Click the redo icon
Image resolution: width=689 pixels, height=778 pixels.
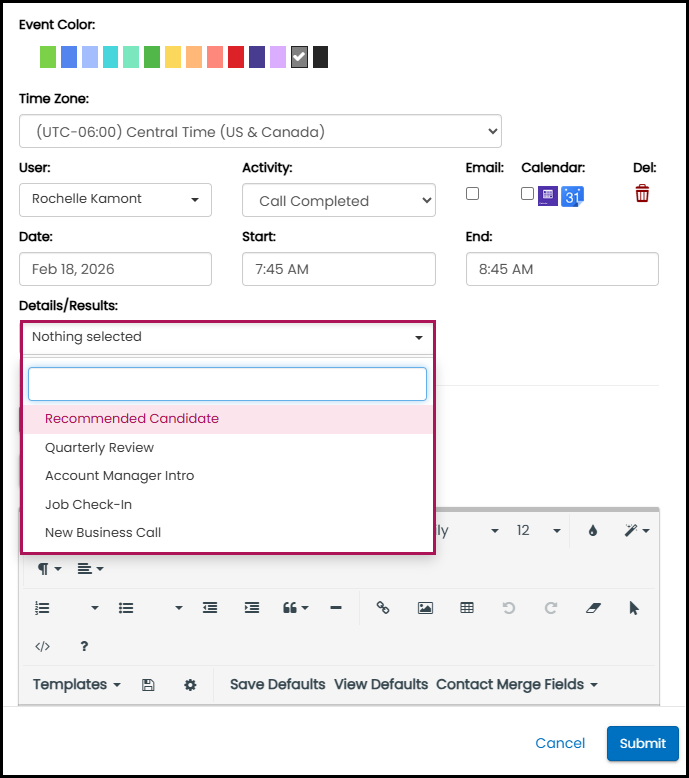[x=551, y=608]
